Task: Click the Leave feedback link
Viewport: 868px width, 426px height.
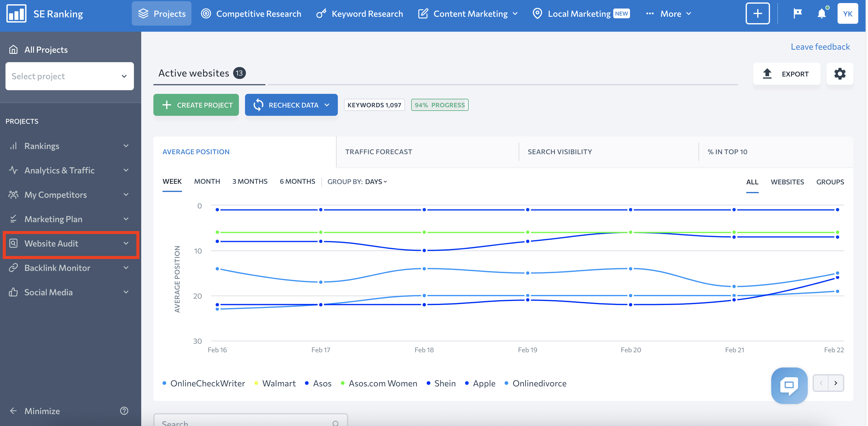Action: coord(821,47)
